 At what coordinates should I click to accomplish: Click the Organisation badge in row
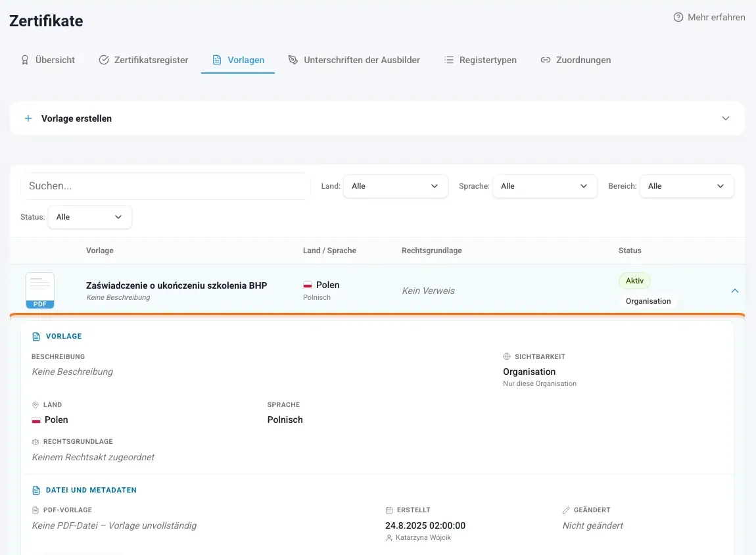648,301
